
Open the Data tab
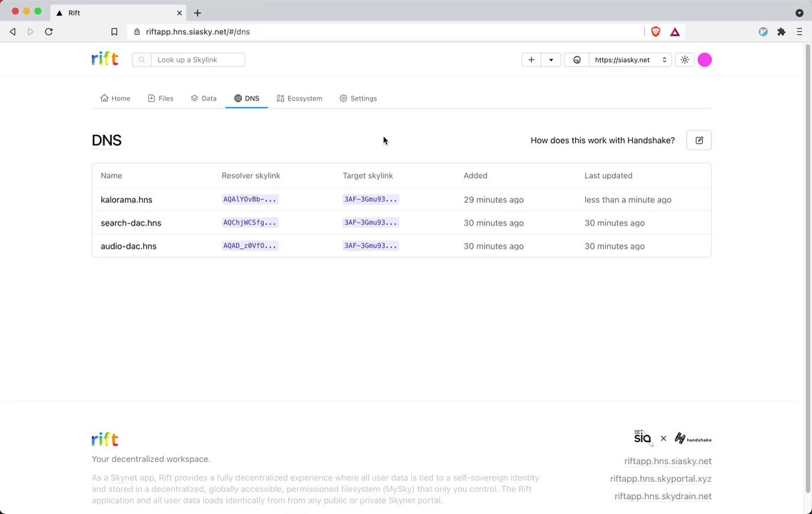pyautogui.click(x=204, y=99)
